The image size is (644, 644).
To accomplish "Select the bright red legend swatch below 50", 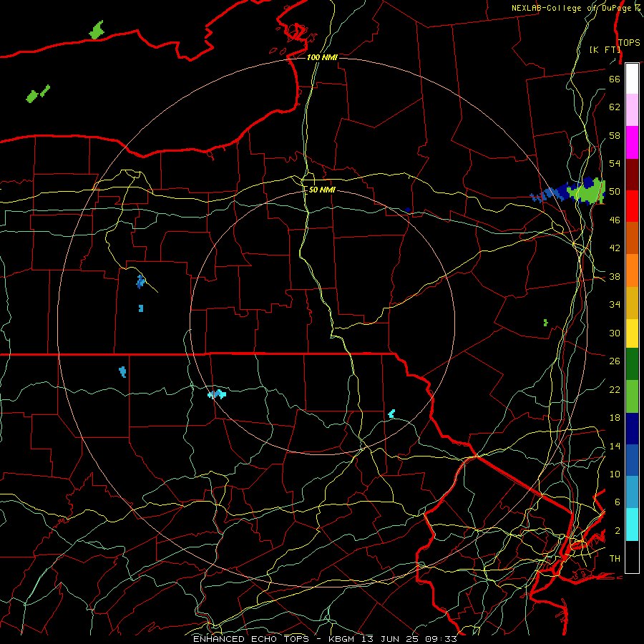I will coord(632,206).
